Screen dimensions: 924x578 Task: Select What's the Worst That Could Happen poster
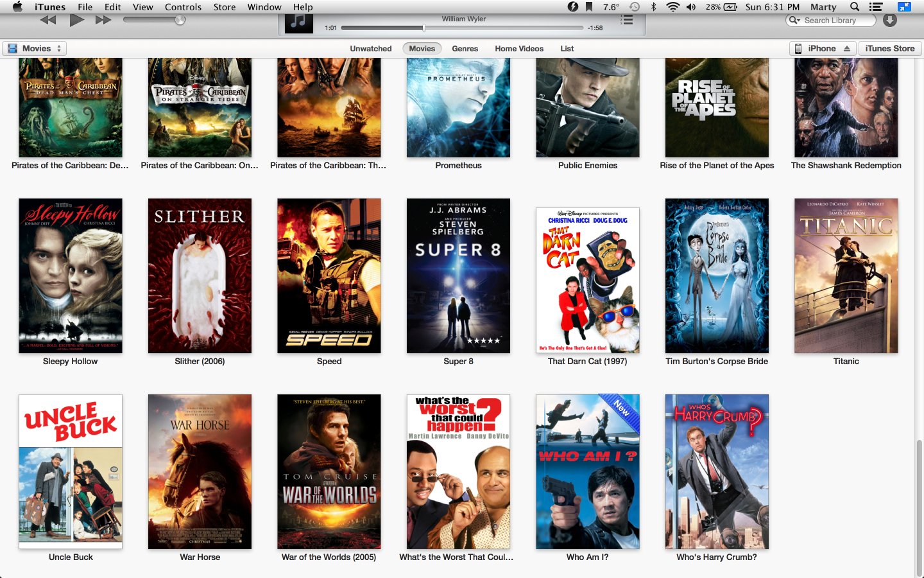458,471
